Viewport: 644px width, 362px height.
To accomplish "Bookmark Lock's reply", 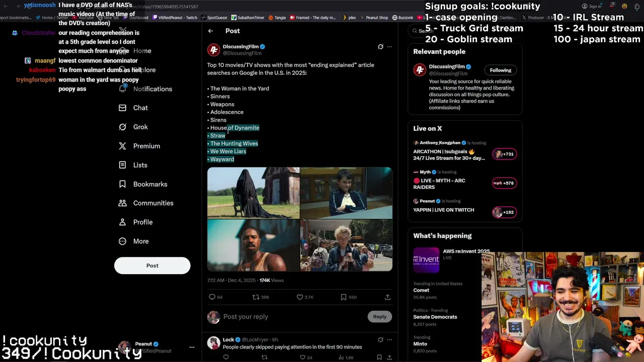I will [x=379, y=357].
